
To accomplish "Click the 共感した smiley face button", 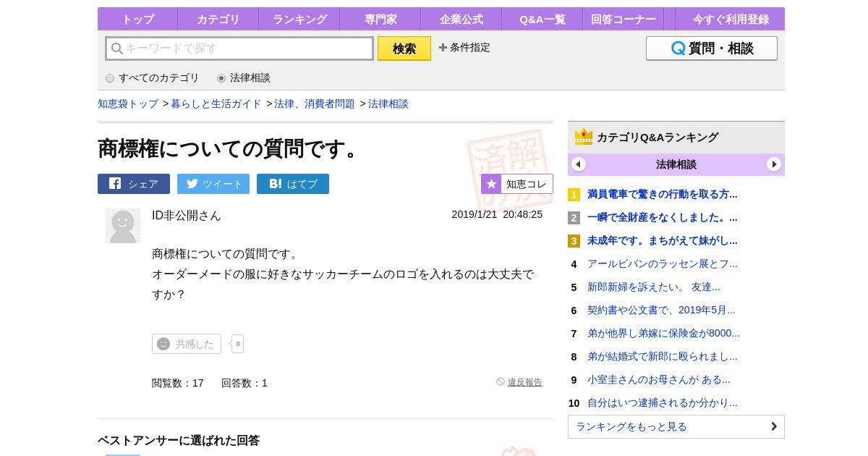I will pos(187,344).
